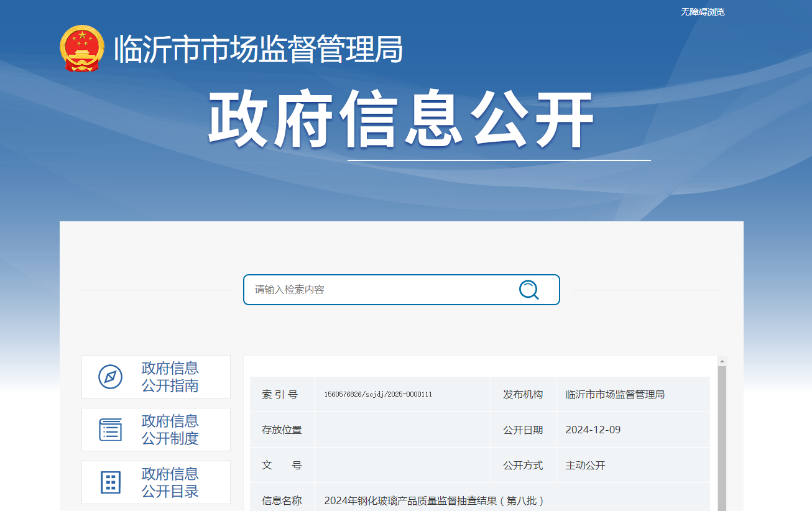Open the 无障碍浏览 accessibility link

(x=703, y=12)
